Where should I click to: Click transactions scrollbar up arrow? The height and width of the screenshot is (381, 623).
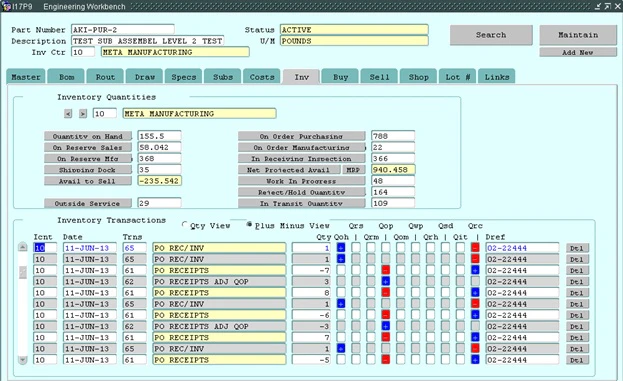point(23,247)
